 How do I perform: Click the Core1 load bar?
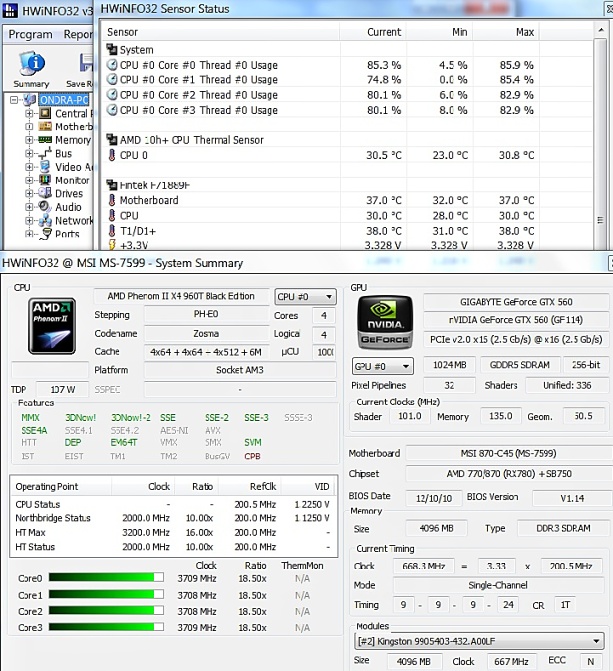(106, 594)
